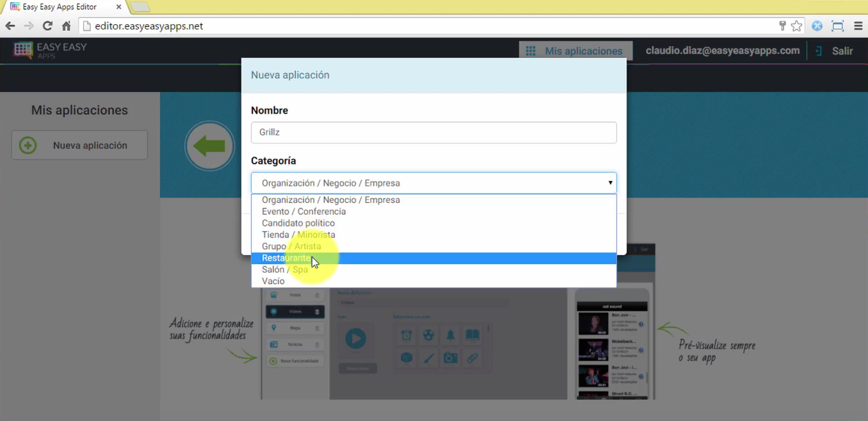The height and width of the screenshot is (421, 868).
Task: Open the Mis aplicaciones menu
Action: pyautogui.click(x=575, y=51)
